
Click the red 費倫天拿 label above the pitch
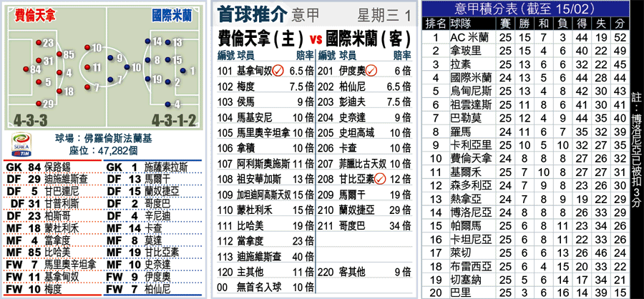pos(36,16)
